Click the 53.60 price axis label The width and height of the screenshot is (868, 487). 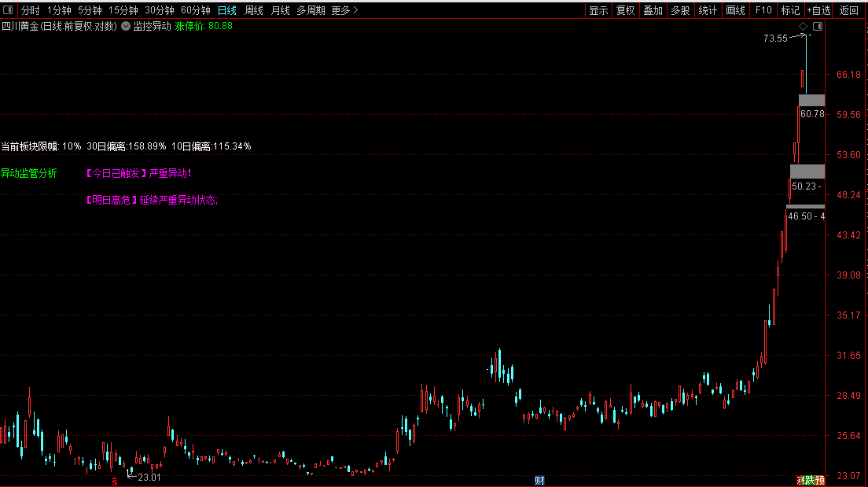click(848, 154)
